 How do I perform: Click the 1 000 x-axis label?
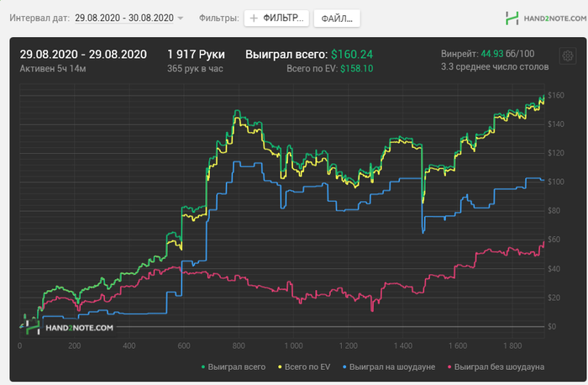[293, 345]
